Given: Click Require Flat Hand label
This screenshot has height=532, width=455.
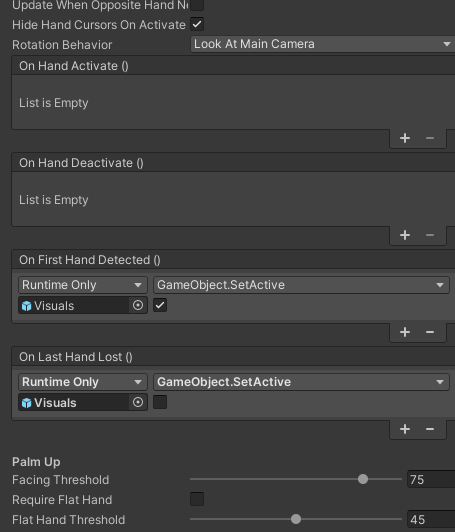Looking at the screenshot, I should pos(62,500).
